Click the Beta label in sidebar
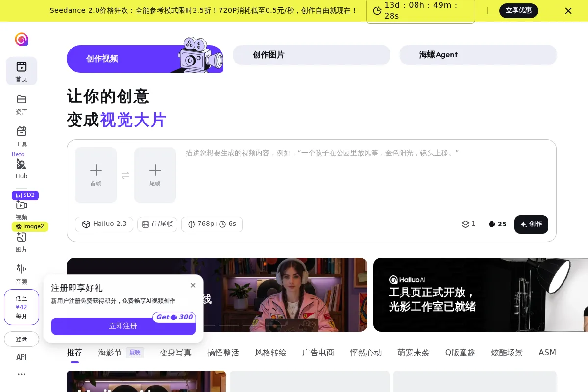This screenshot has width=588, height=392. [x=18, y=154]
